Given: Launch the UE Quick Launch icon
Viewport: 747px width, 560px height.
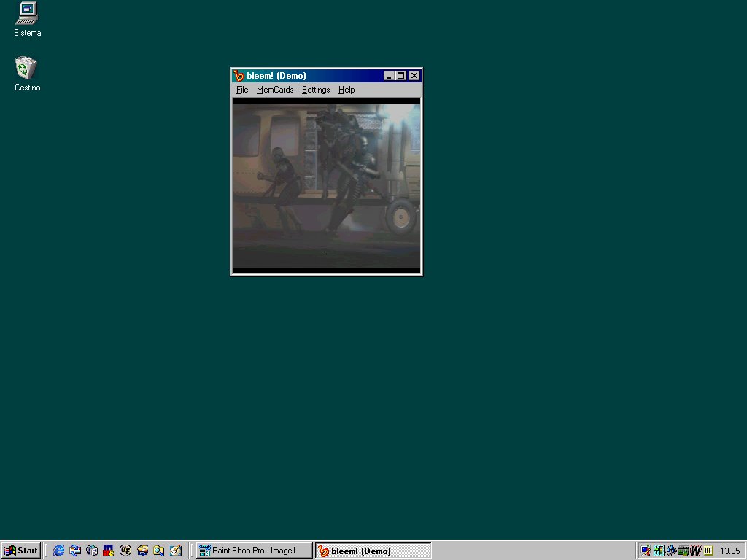Looking at the screenshot, I should 125,551.
